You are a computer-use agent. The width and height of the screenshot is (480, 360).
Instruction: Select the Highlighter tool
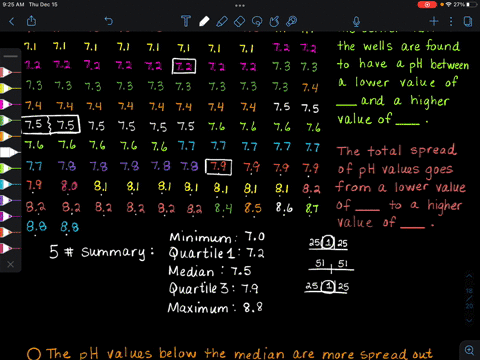pos(222,21)
